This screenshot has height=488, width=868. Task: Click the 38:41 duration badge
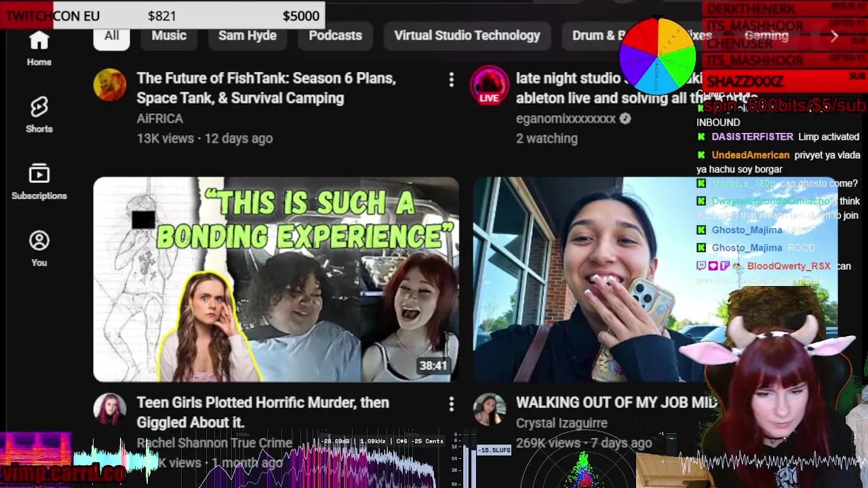click(433, 366)
